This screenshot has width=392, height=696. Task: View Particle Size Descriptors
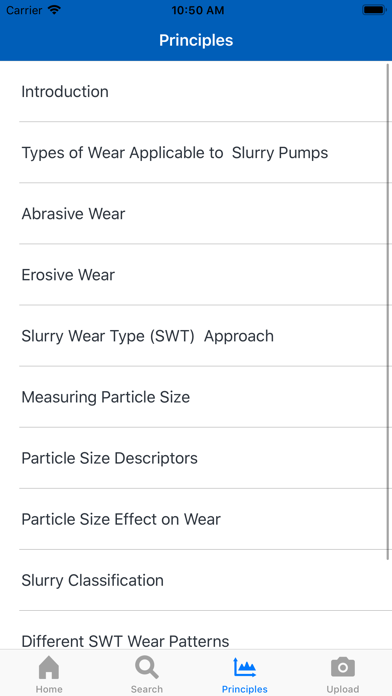click(x=196, y=459)
